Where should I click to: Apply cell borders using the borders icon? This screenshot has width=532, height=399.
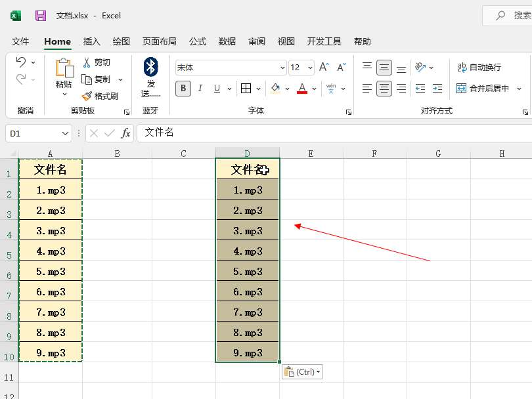246,89
